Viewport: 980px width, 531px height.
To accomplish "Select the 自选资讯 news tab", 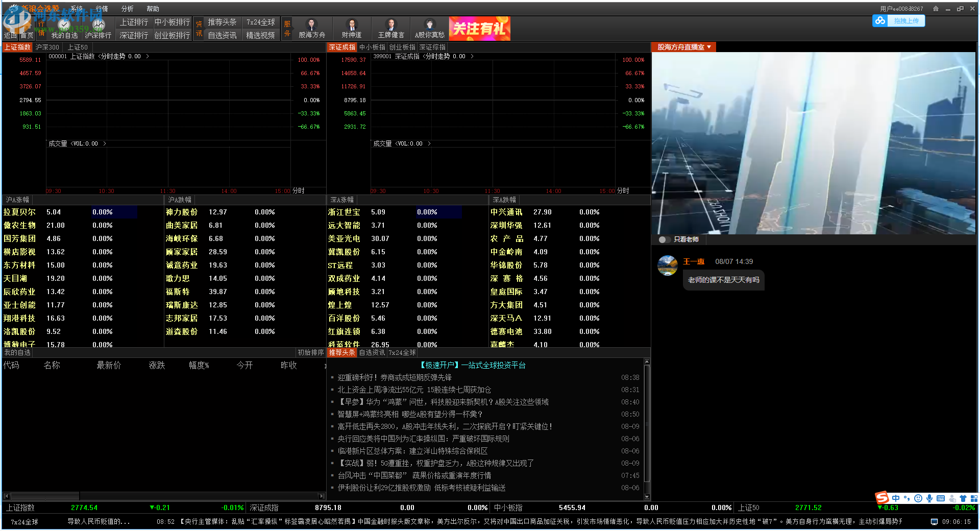I will pos(372,352).
